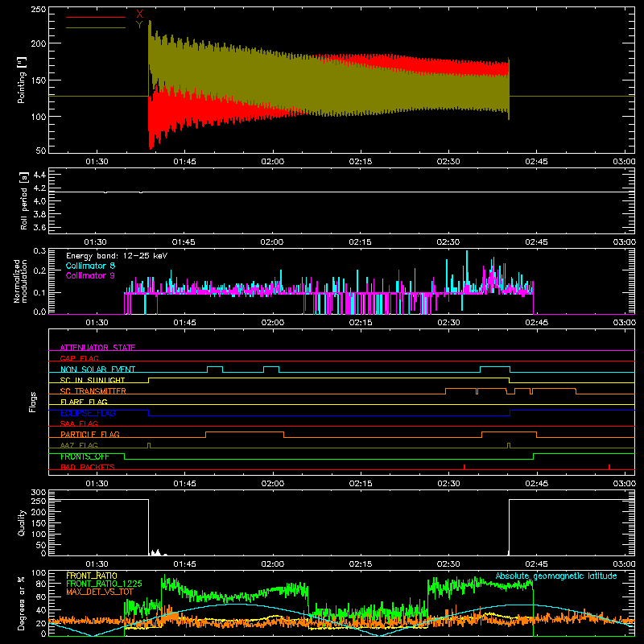Click the olive Y legend line sample
The height and width of the screenshot is (644, 644).
(96, 27)
